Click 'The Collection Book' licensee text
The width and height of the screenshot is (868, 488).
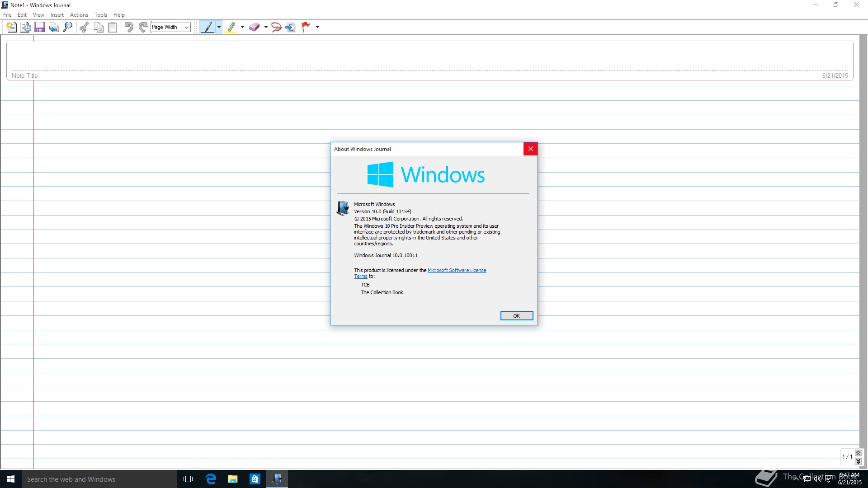coord(382,292)
